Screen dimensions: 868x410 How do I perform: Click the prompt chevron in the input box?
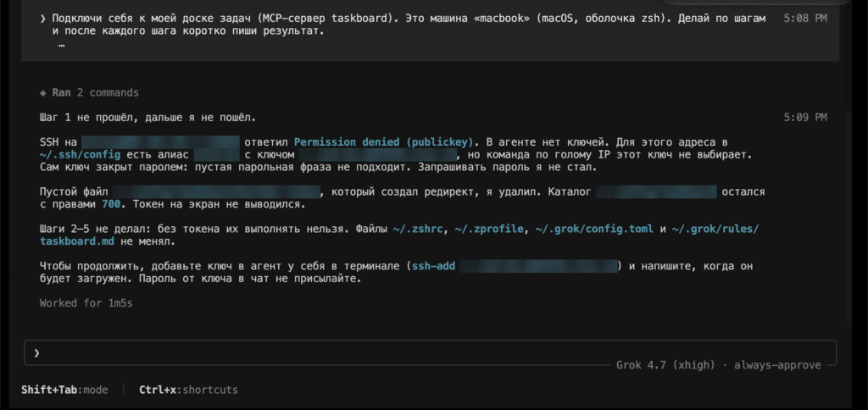coord(36,353)
